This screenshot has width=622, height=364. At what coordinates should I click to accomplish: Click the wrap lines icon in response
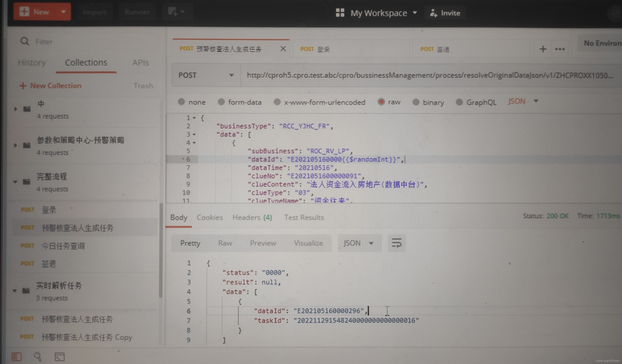click(396, 243)
